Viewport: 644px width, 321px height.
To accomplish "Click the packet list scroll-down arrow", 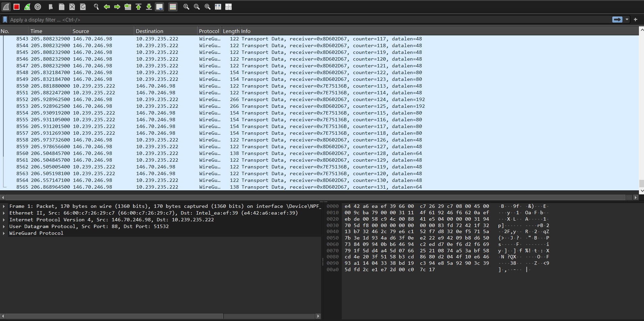I will point(641,191).
